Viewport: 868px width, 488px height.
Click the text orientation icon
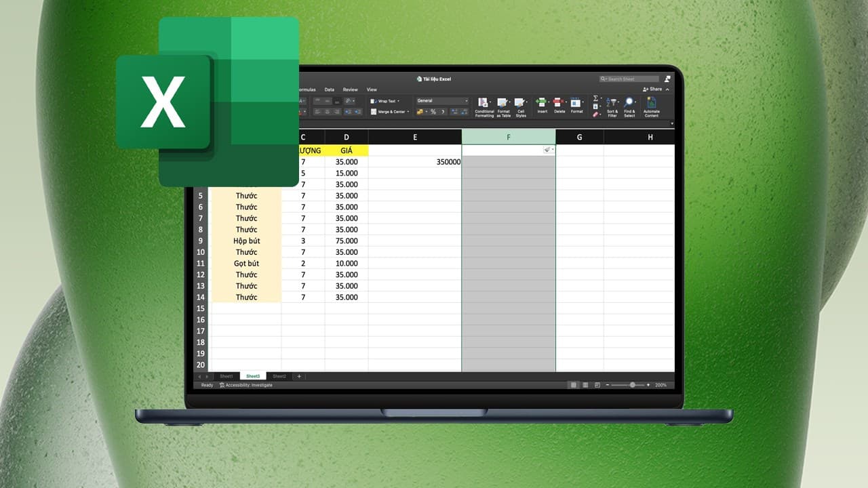(x=349, y=101)
